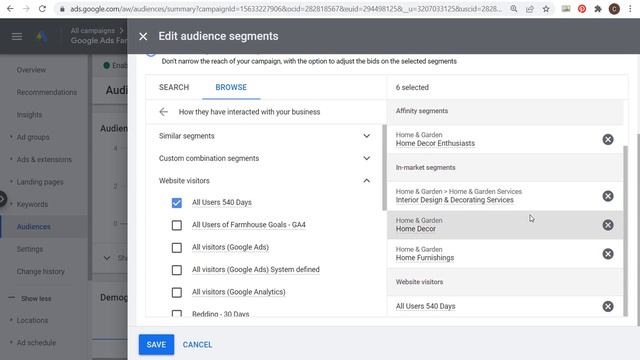Open Settings in sidebar
Screen dimensions: 640x360
29,249
